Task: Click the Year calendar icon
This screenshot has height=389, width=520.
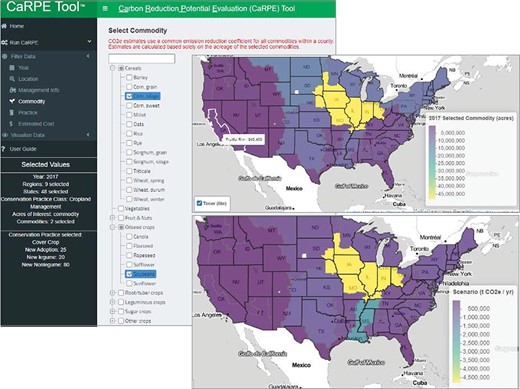Action: (12, 68)
